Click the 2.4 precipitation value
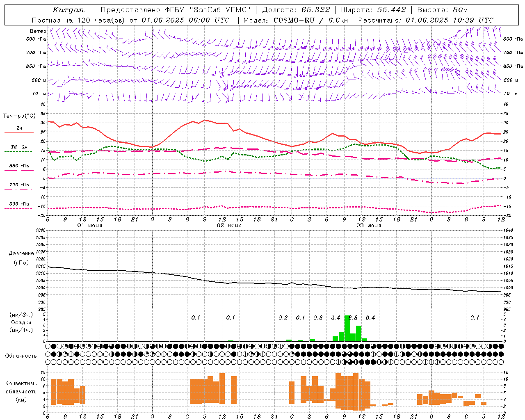Screen dimensions: 525x420 click(336, 317)
